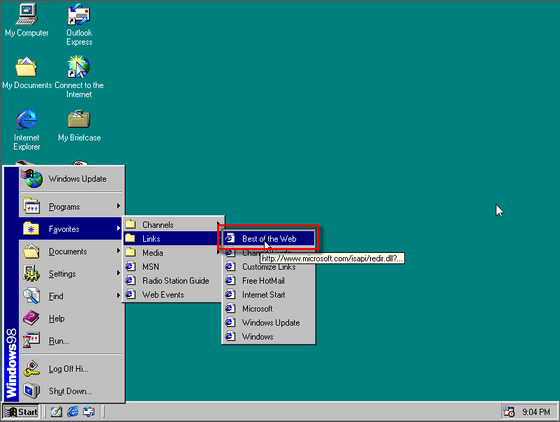
Task: Click the Run icon in Start menu
Action: (31, 340)
